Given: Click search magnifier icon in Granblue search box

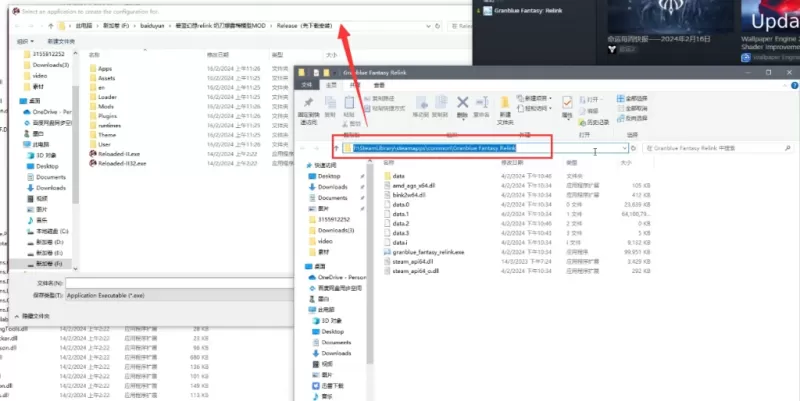Looking at the screenshot, I should pos(787,148).
